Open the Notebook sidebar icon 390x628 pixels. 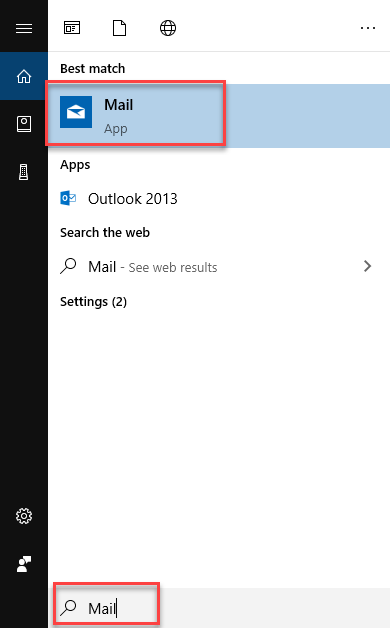(x=24, y=124)
